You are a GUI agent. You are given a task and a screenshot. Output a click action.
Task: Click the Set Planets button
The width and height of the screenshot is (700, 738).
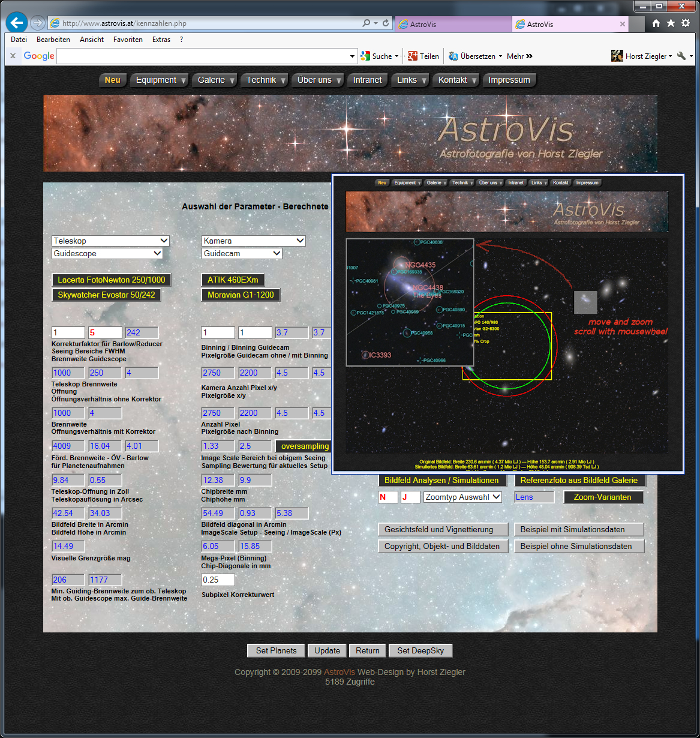click(276, 650)
